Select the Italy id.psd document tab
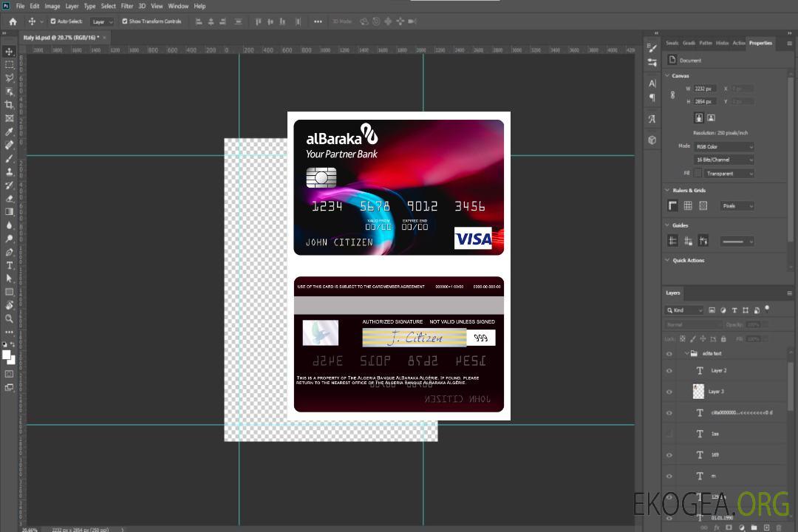The image size is (798, 532). (x=61, y=38)
